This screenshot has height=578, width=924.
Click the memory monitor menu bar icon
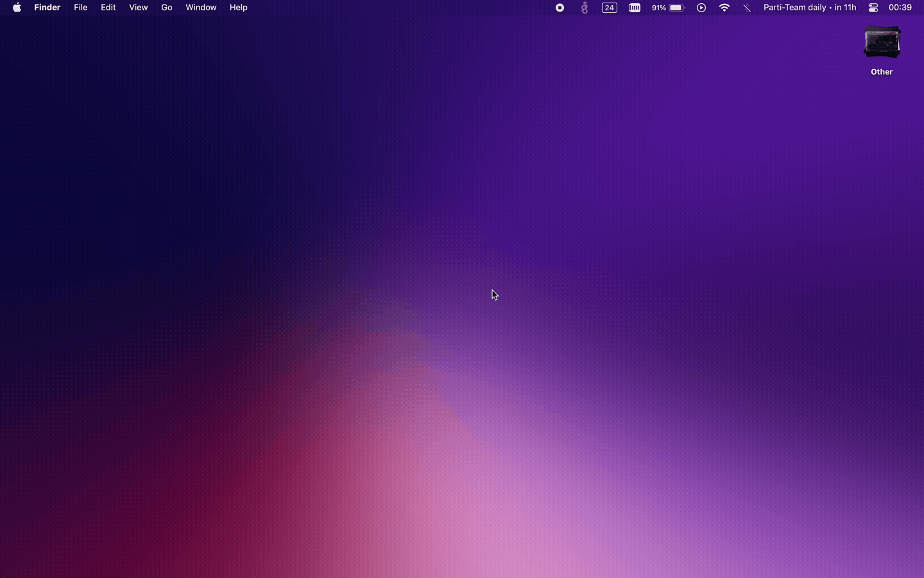point(634,8)
